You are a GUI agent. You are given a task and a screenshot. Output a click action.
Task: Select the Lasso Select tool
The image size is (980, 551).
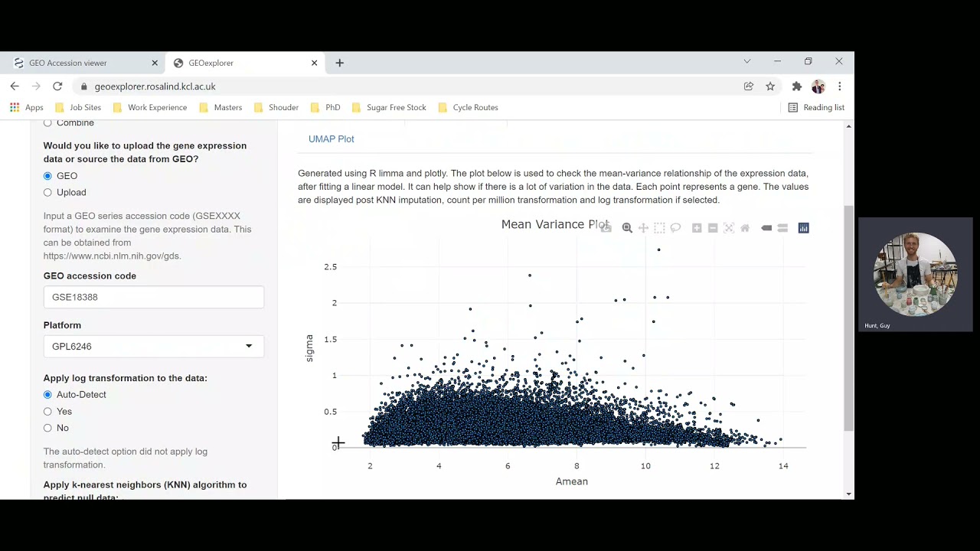click(675, 228)
